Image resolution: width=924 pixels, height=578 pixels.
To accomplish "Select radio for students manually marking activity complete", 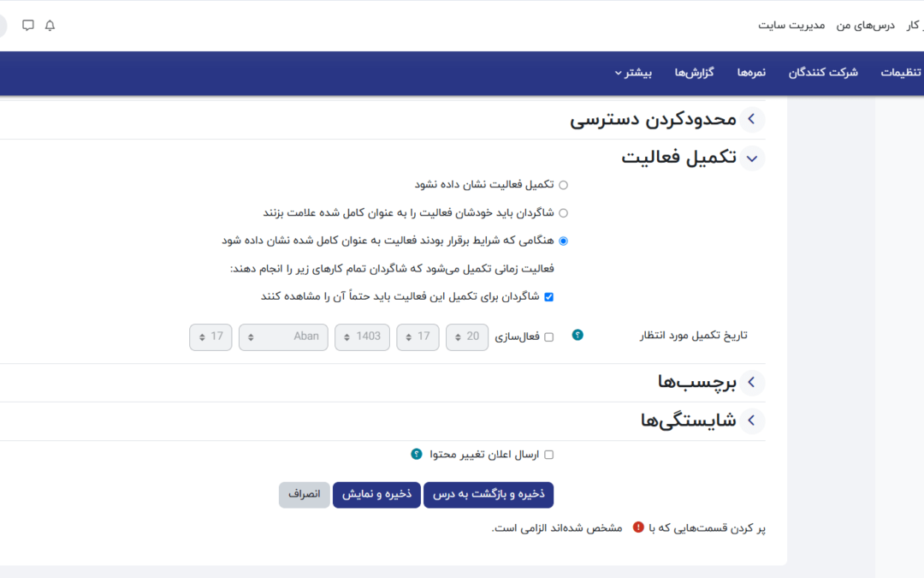I will pyautogui.click(x=563, y=213).
